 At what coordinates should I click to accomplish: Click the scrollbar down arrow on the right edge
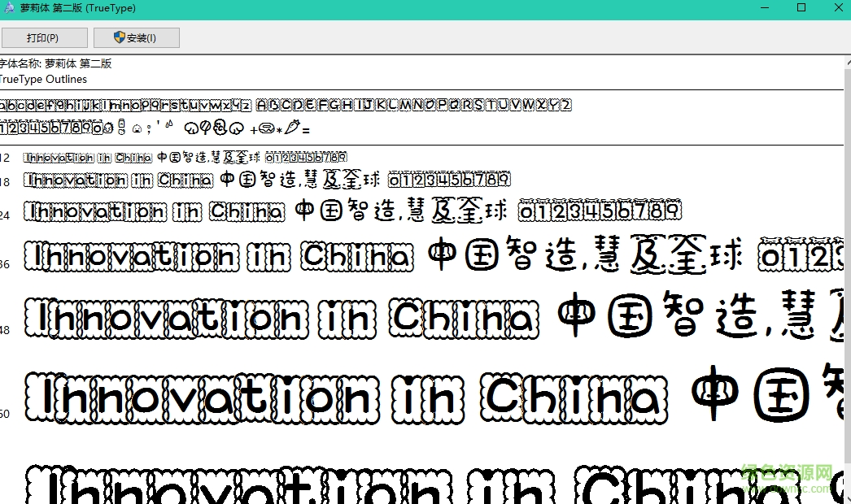tap(846, 496)
